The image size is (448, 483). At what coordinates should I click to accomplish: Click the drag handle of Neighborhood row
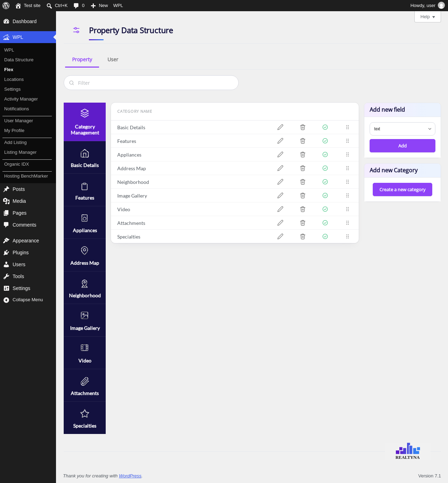point(348,182)
